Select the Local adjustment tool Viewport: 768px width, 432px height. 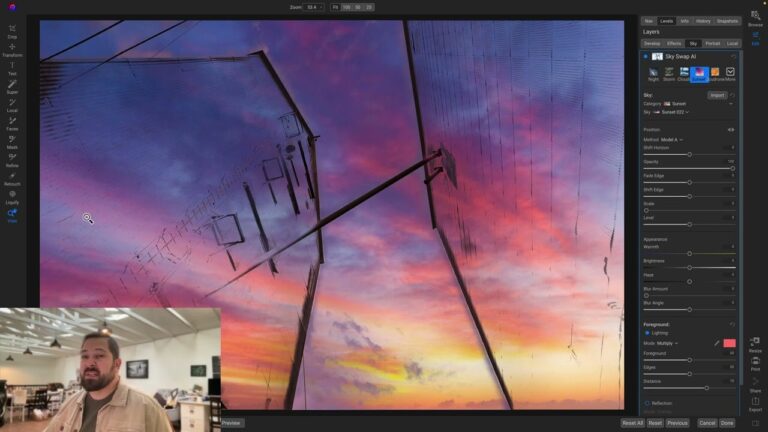(12, 105)
